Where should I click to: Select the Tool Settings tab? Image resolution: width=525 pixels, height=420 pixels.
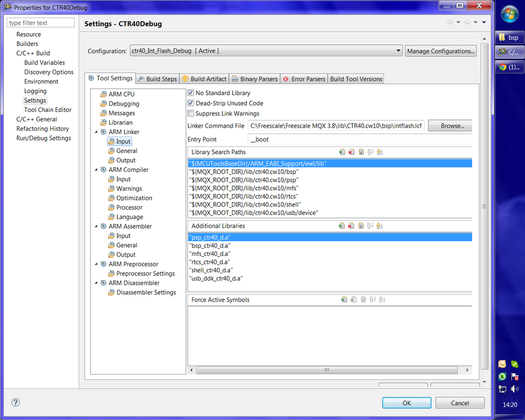[x=110, y=78]
